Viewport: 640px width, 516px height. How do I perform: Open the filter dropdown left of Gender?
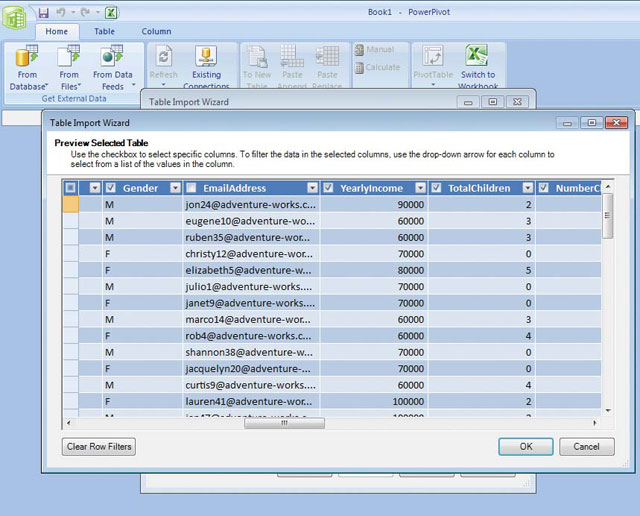(x=95, y=188)
